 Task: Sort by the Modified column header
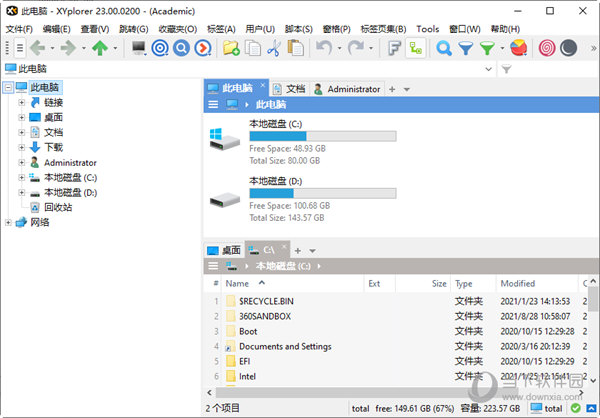(537, 284)
